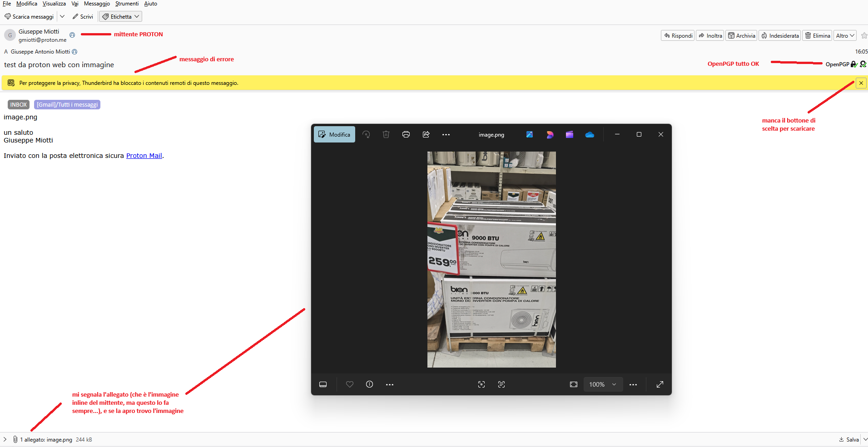This screenshot has height=447, width=868.
Task: Click the scan text icon in photo viewer
Action: coord(501,384)
